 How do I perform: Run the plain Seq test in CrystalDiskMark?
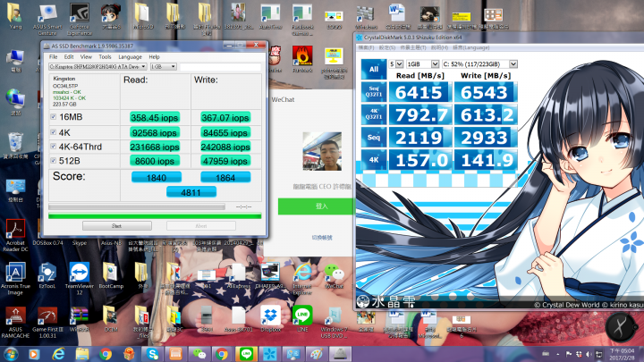[373, 137]
